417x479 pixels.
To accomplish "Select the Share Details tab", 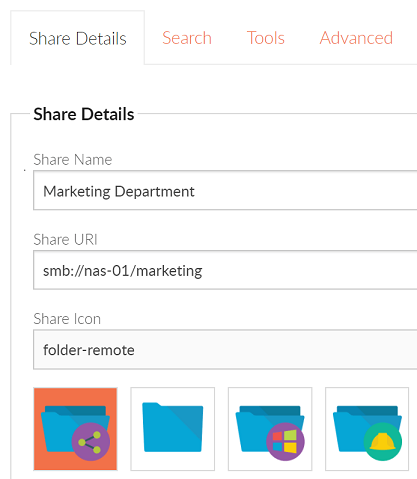I will (x=78, y=38).
